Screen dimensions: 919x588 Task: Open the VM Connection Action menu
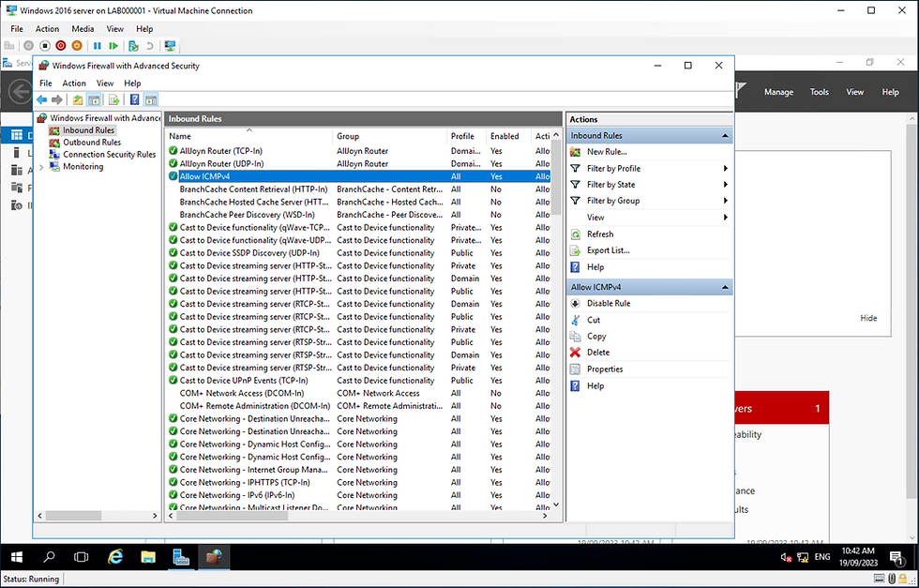47,29
